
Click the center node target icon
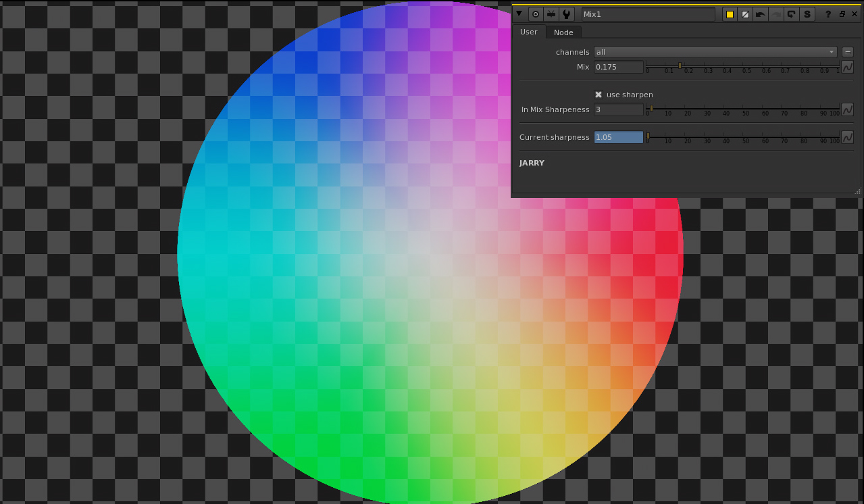click(536, 14)
